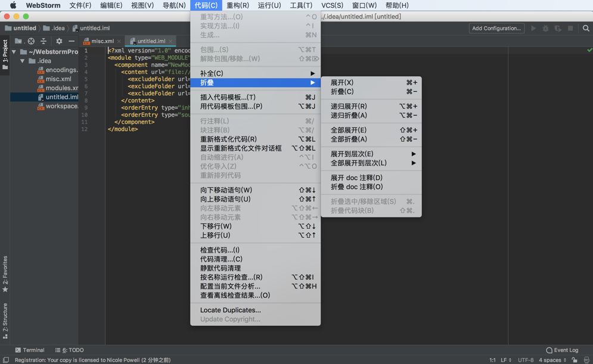Choose 展开(X) in folding submenu

coord(371,82)
